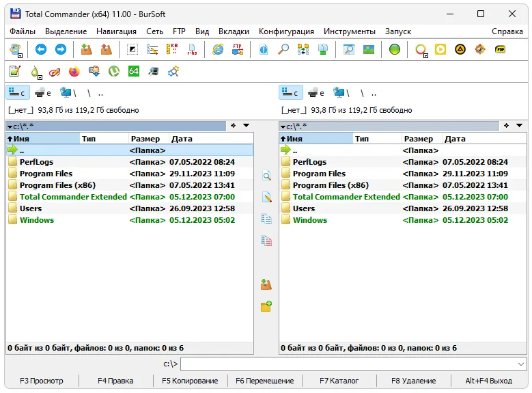Open the Synchronize directories icon

303,50
